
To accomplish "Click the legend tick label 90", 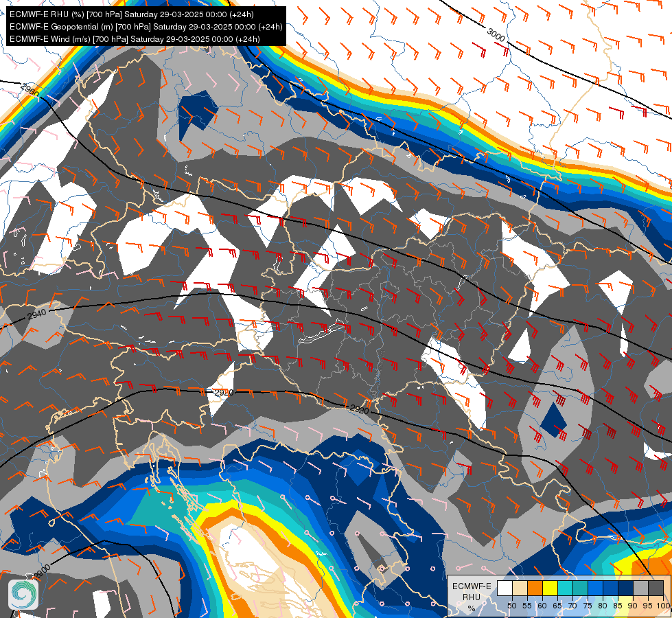I will click(633, 606).
